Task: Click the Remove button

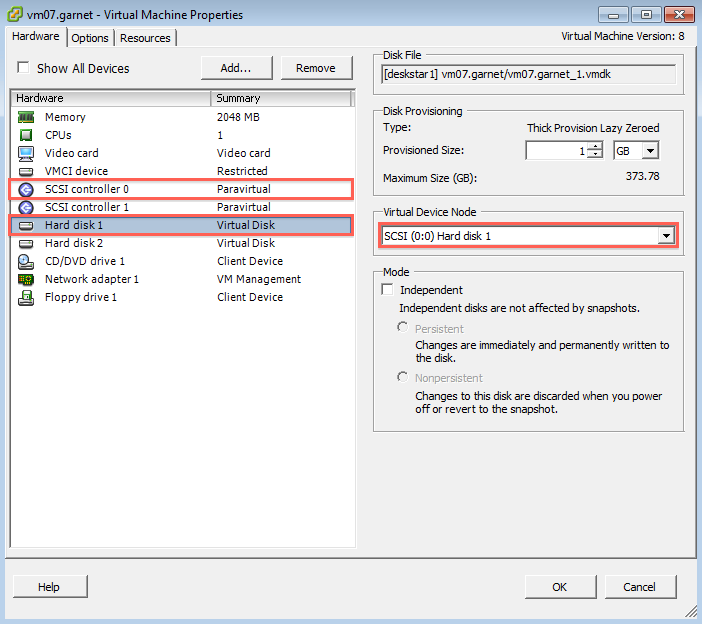Action: point(316,68)
